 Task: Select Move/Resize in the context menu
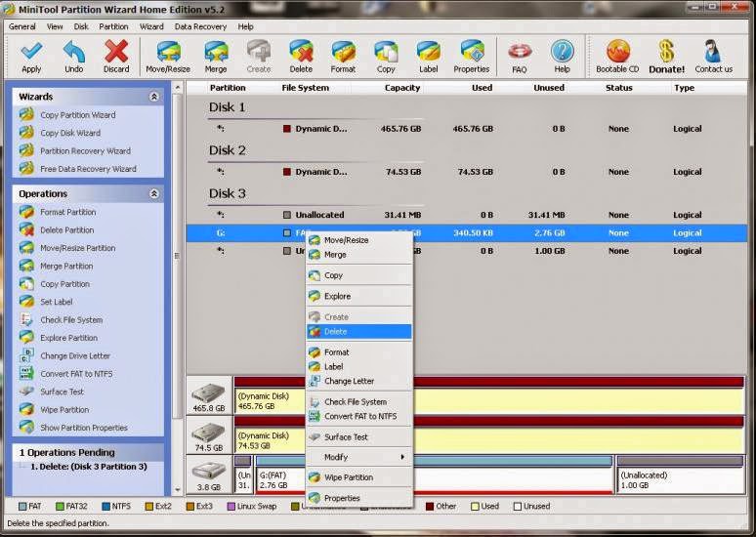pos(358,240)
